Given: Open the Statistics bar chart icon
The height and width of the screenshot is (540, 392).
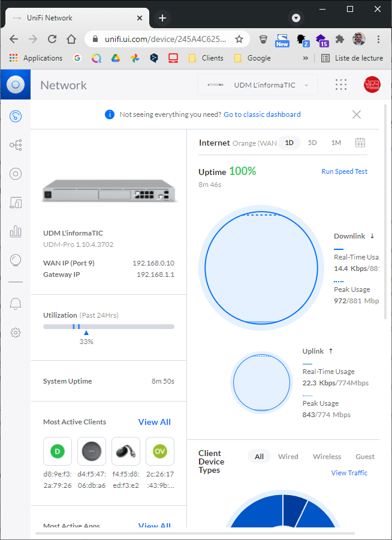Looking at the screenshot, I should click(x=16, y=231).
